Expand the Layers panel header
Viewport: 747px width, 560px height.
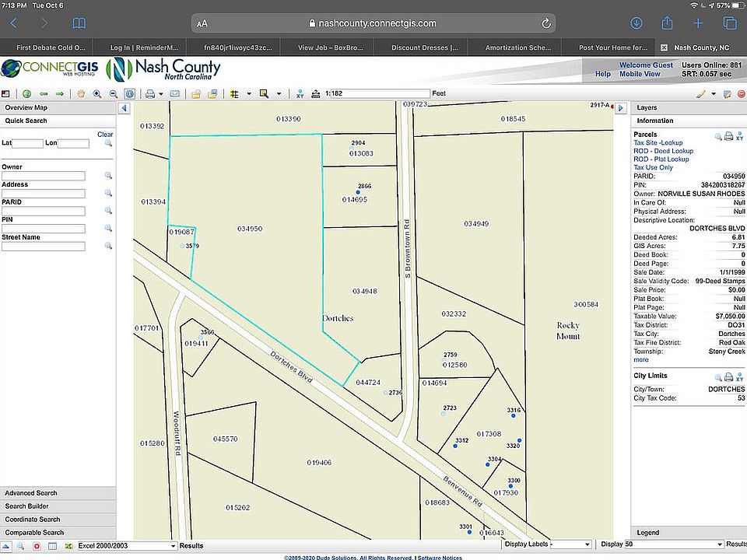click(x=689, y=107)
